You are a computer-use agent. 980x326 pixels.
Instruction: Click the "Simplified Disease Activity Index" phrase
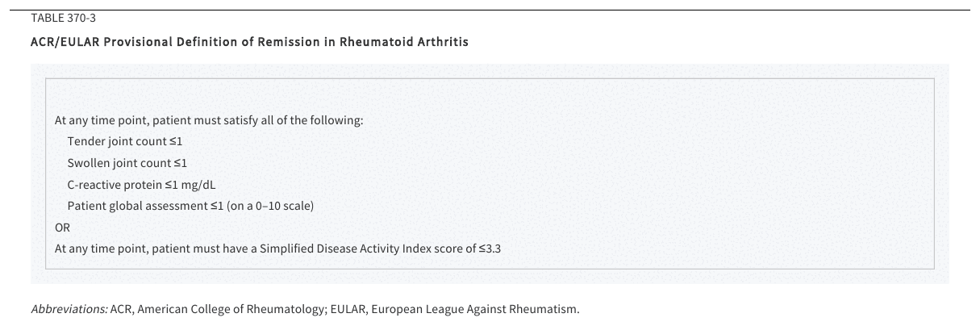[x=346, y=249]
